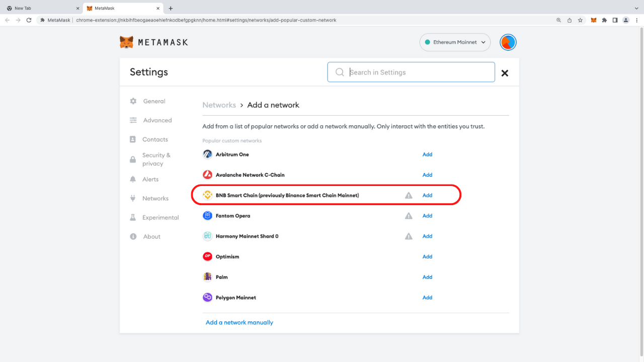
Task: Click the magnifier icon in the settings search
Action: [340, 72]
